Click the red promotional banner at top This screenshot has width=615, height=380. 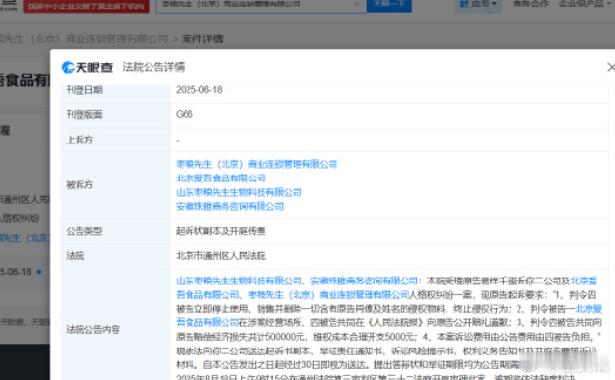pyautogui.click(x=86, y=5)
